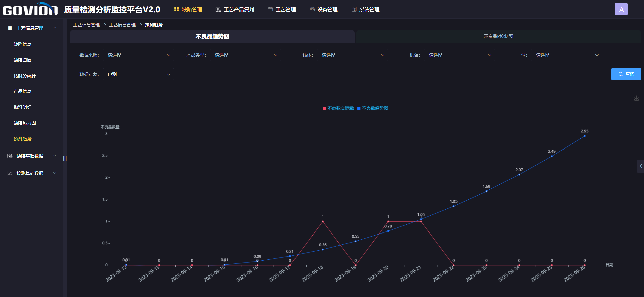Viewport: 644px width, 297px height.
Task: Collapse the 工艺信息管理 sidebar group
Action: point(55,28)
